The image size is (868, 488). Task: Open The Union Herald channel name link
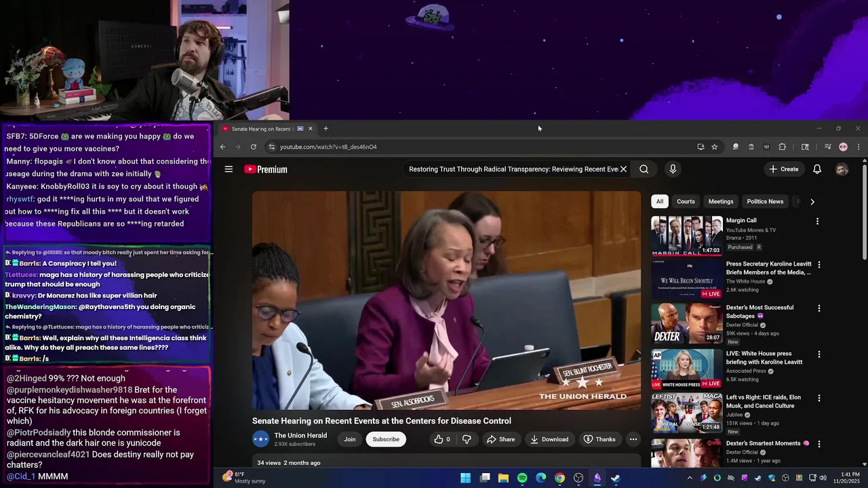300,436
